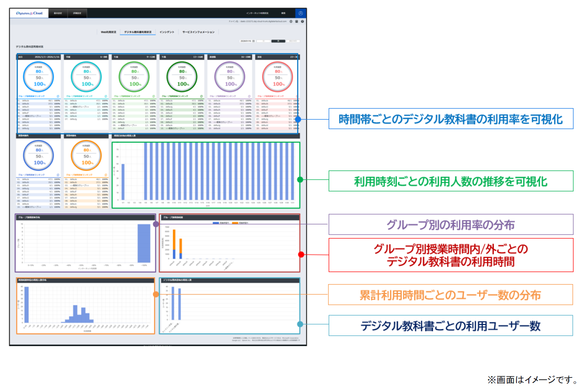This screenshot has height=389, width=588.
Task: Click the tallest orange-blue stacked bar
Action: [x=174, y=244]
